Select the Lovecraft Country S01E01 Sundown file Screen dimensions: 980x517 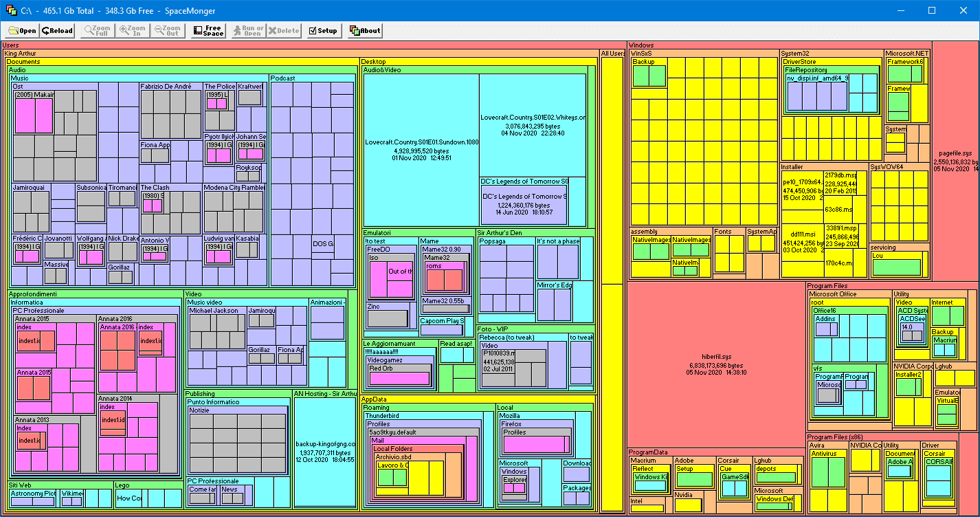coord(421,150)
